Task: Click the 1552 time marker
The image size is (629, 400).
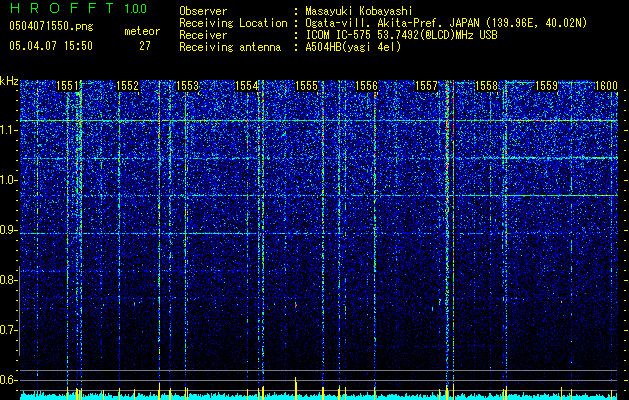Action: click(127, 86)
